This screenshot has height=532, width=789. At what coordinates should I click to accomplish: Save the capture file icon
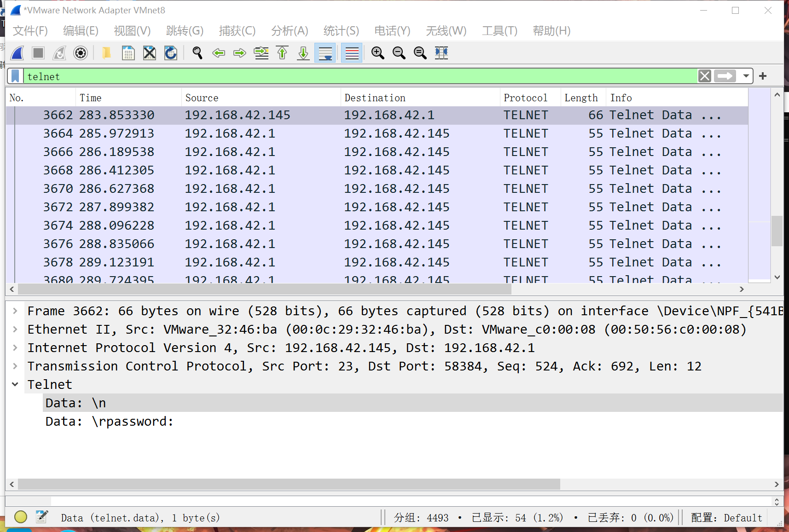[128, 53]
